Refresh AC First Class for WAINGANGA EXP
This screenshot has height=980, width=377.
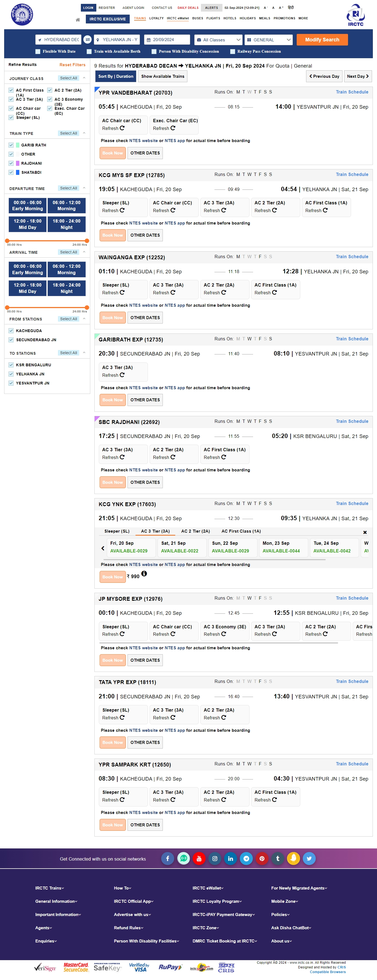click(274, 293)
